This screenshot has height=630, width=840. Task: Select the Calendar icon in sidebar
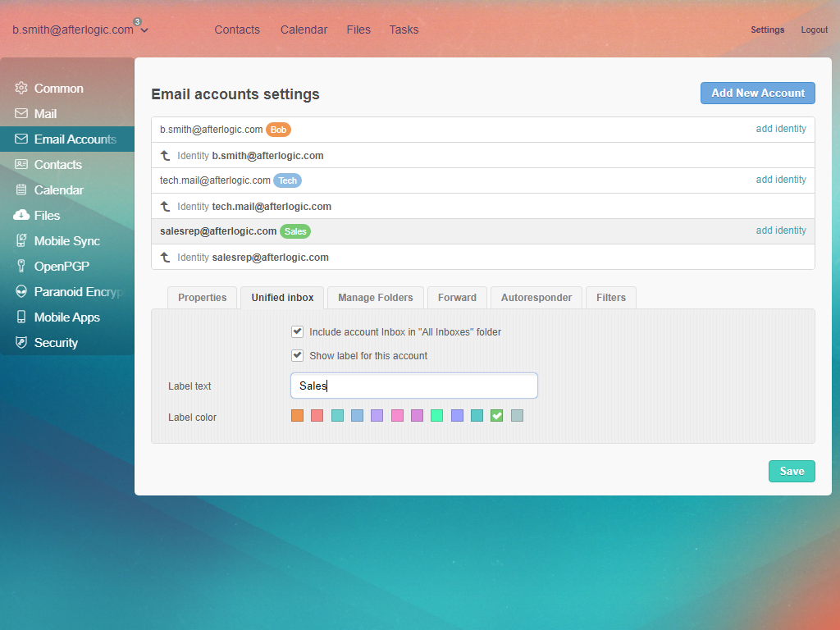[21, 190]
